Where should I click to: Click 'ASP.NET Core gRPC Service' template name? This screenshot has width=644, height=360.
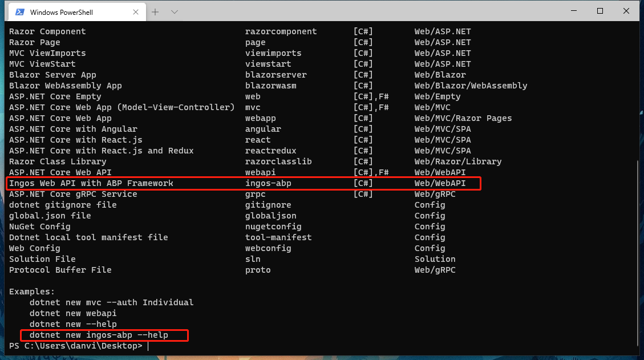[x=73, y=194]
